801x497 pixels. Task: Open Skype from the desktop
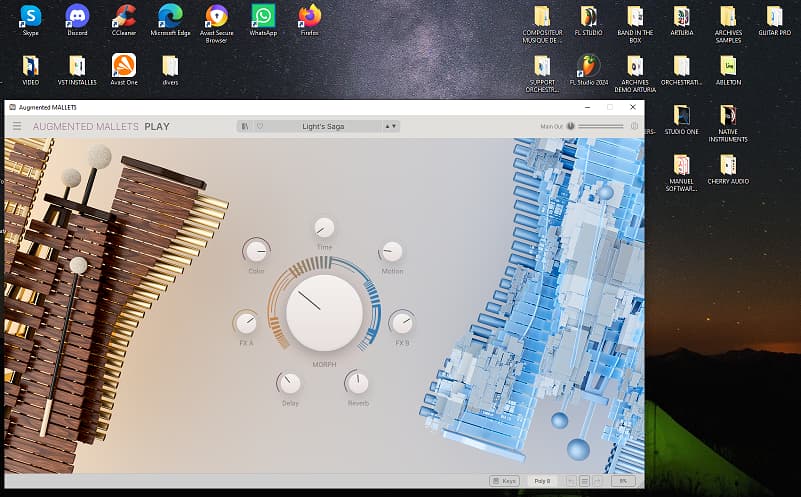pos(31,20)
